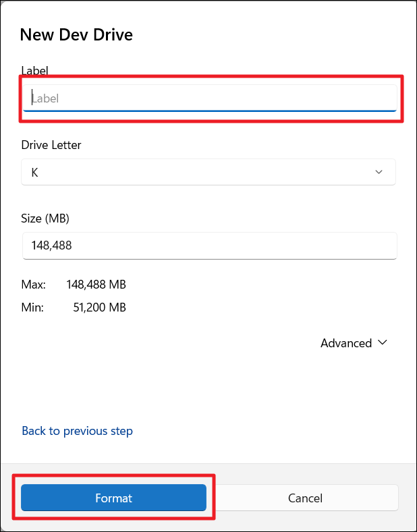The image size is (417, 532).
Task: Cancel the New Dev Drive dialog
Action: tap(305, 498)
